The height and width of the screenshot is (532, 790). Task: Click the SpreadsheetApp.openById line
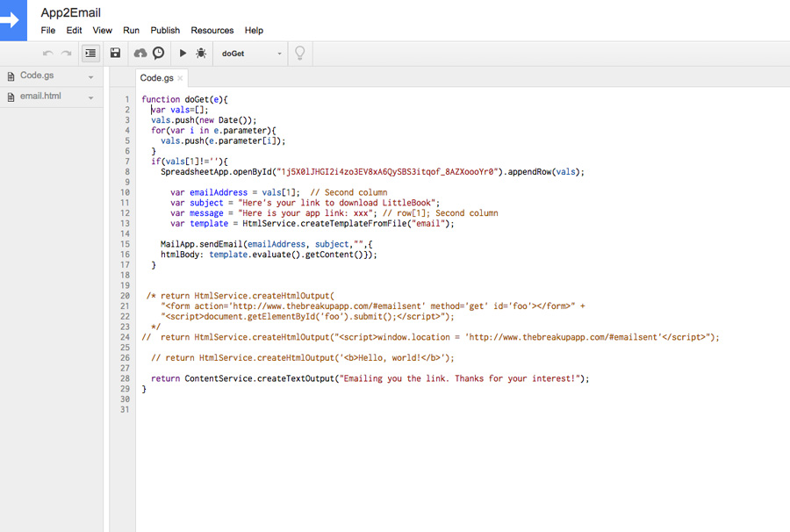(372, 172)
